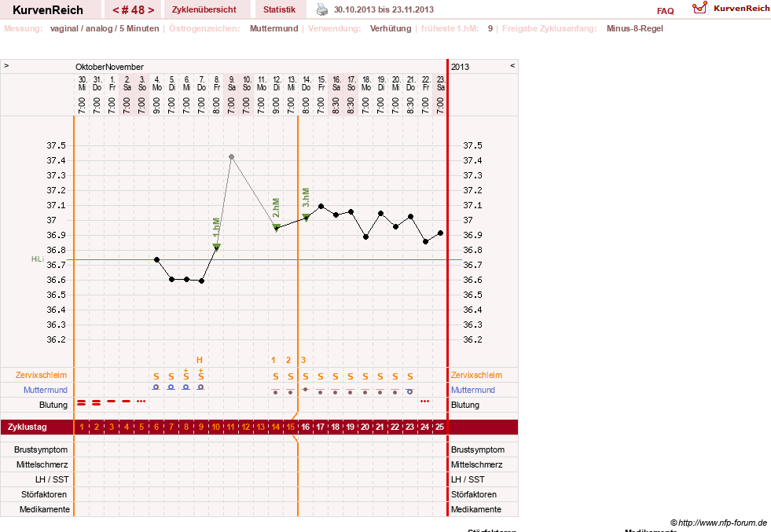Image resolution: width=771 pixels, height=532 pixels.
Task: Open the Zyklenübersicht tab
Action: click(204, 9)
